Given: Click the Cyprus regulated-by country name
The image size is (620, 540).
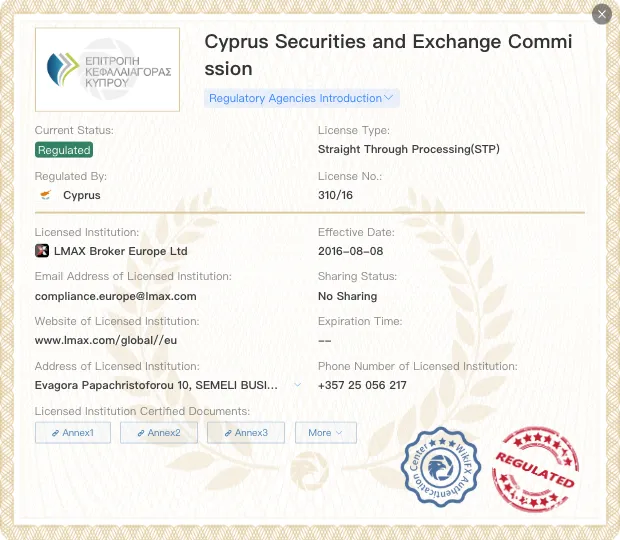Looking at the screenshot, I should [x=82, y=195].
